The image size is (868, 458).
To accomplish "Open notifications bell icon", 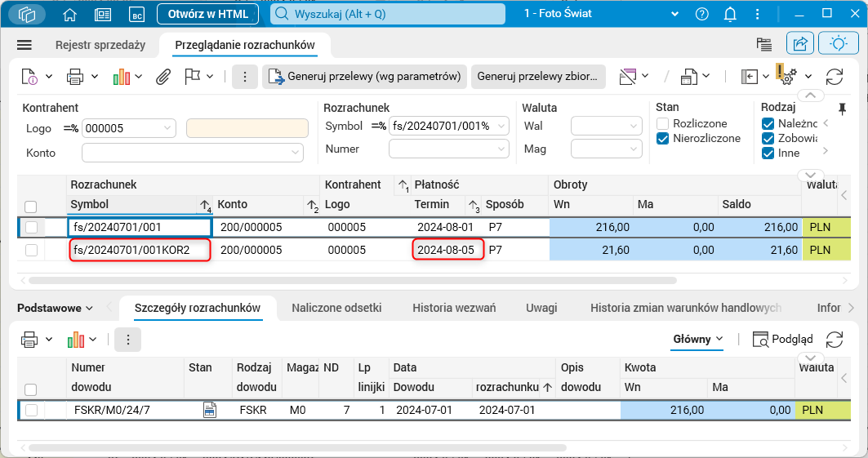I will (730, 15).
